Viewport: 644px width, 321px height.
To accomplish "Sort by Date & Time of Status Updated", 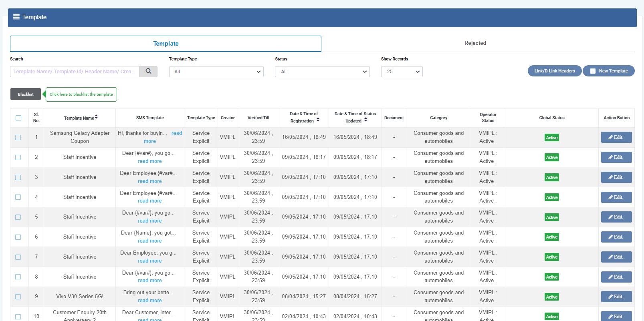I will 365,120.
